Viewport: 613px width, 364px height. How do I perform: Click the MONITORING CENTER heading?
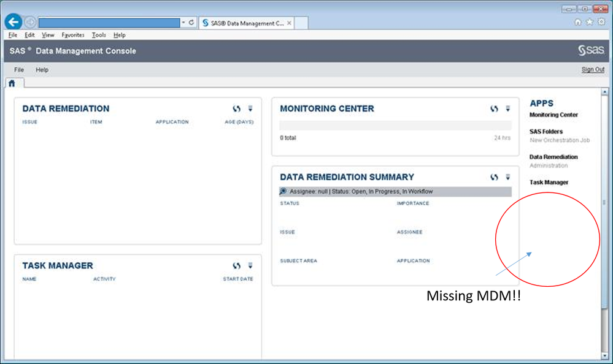pos(327,108)
